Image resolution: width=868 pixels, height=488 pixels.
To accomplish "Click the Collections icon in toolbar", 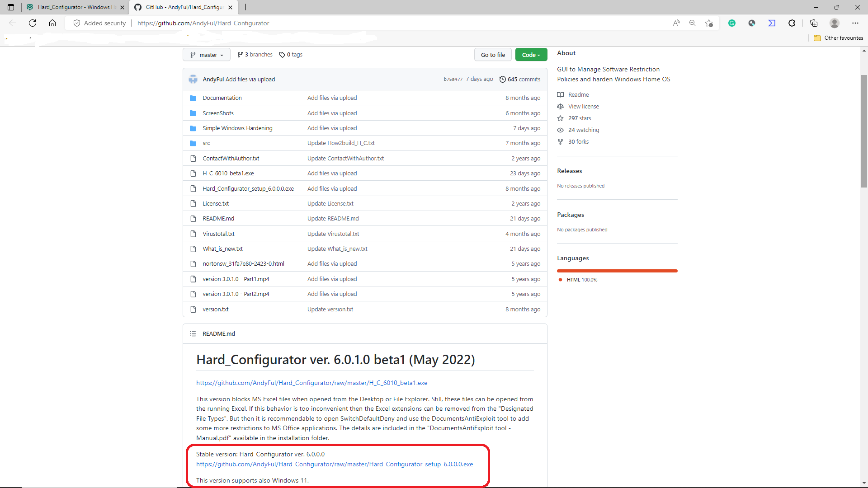I will pyautogui.click(x=814, y=23).
